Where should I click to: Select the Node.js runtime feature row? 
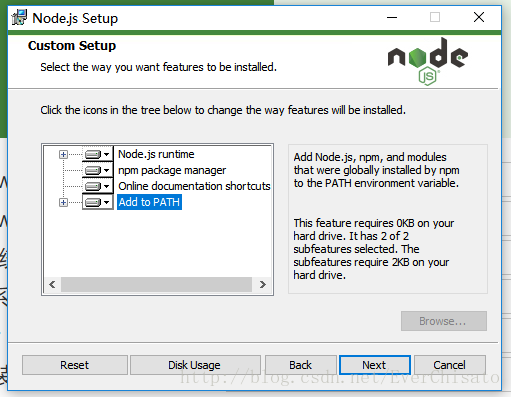[156, 154]
